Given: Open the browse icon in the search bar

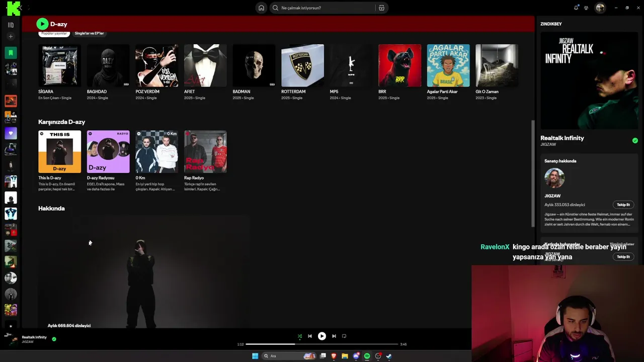Looking at the screenshot, I should click(x=381, y=8).
